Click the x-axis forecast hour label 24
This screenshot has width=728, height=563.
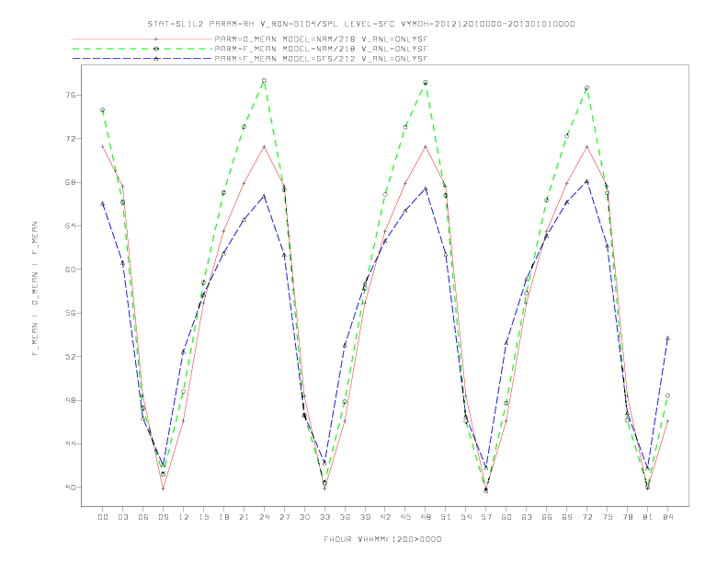(x=264, y=517)
